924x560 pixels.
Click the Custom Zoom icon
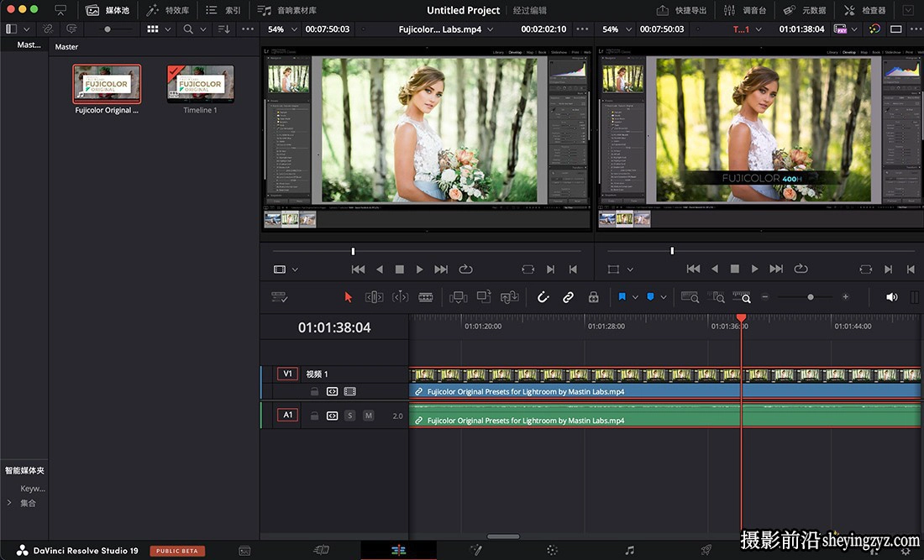click(x=742, y=297)
